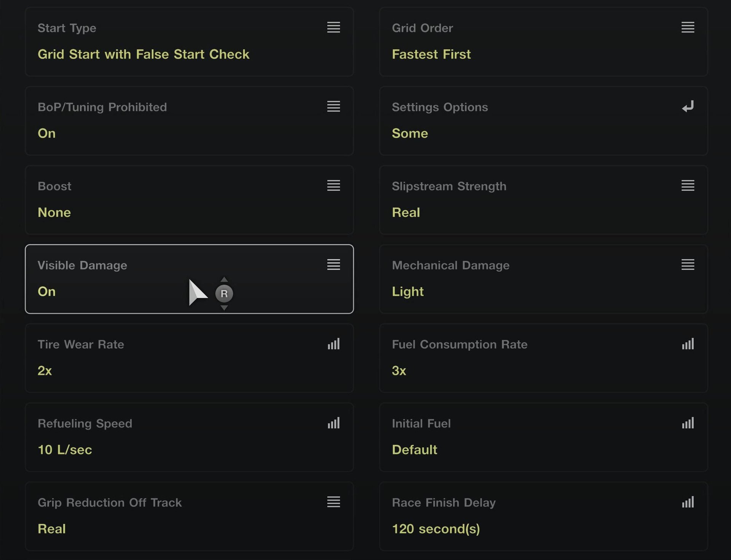Toggle the Visible Damage On value

(x=47, y=292)
